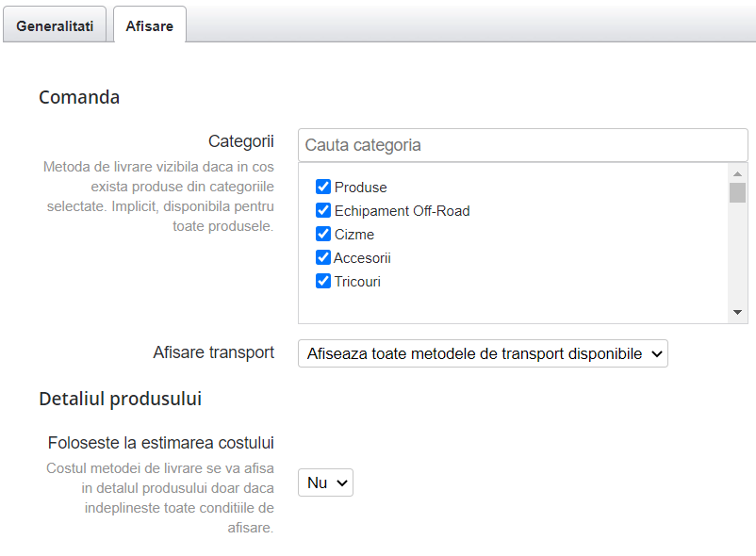This screenshot has width=756, height=556.
Task: Click the Cauta categoria search field
Action: pos(522,145)
